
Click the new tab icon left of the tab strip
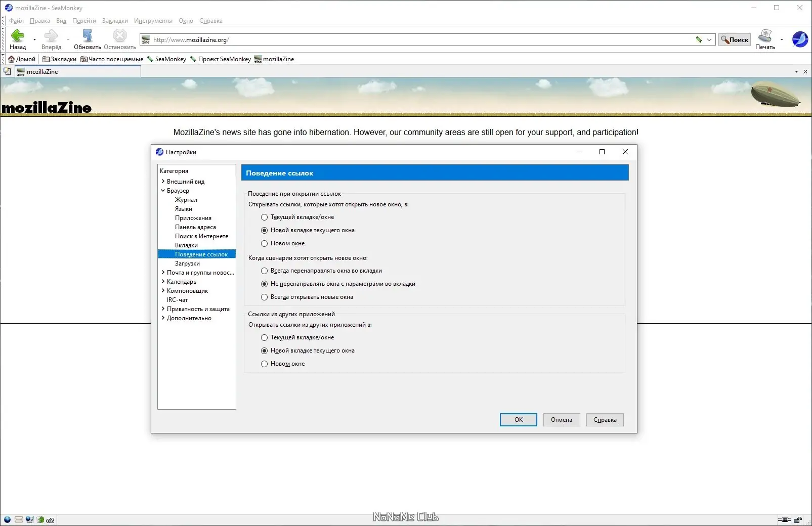point(7,72)
